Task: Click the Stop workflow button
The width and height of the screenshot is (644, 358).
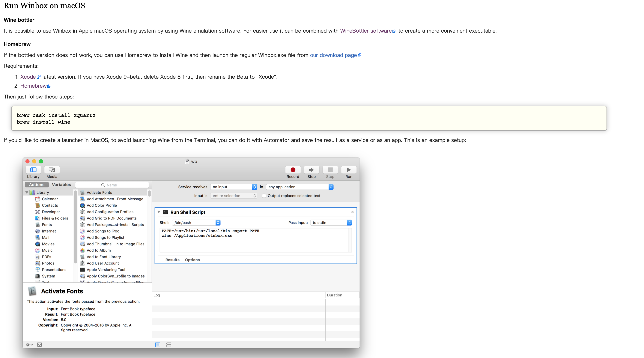Action: tap(330, 170)
